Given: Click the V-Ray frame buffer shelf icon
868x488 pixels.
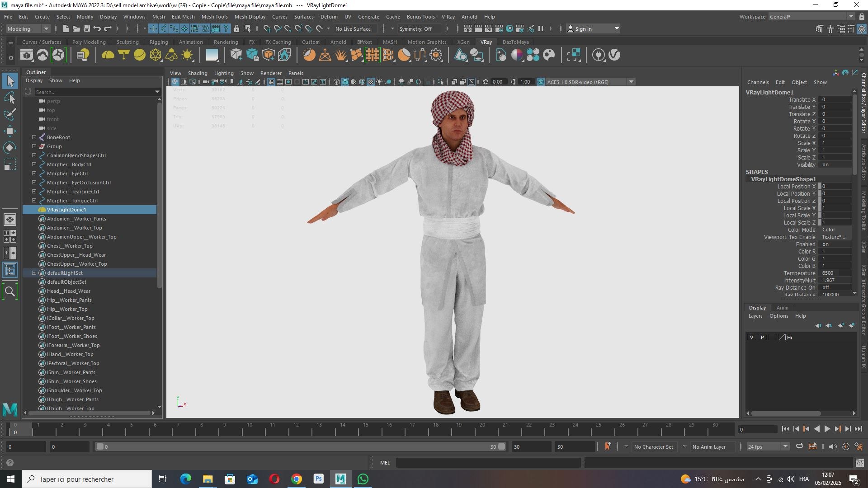Looking at the screenshot, I should (x=26, y=55).
